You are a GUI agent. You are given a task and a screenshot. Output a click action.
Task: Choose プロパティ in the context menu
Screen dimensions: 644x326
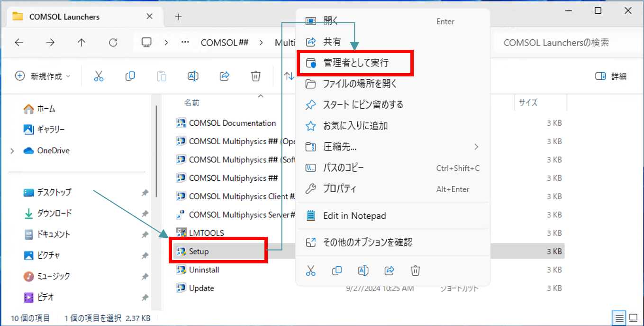(x=339, y=189)
